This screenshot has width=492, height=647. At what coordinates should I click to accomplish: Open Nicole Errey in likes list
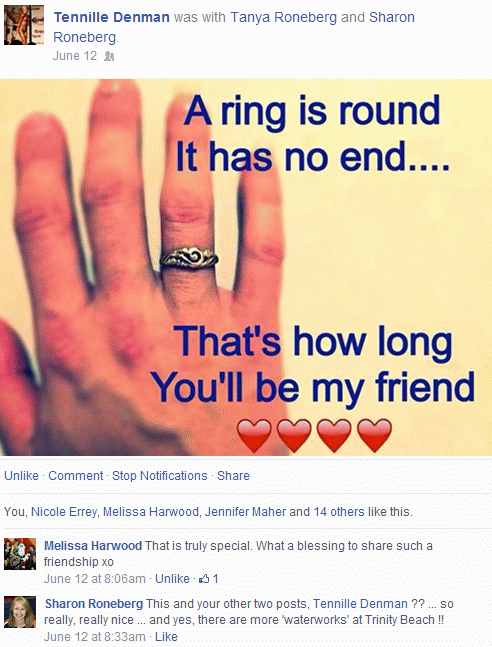click(x=64, y=512)
